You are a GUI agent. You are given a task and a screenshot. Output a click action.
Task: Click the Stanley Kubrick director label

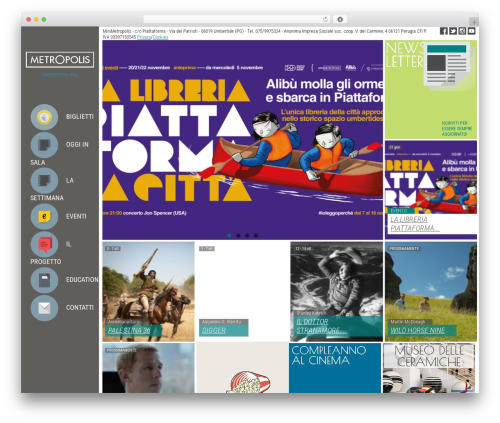click(x=311, y=313)
